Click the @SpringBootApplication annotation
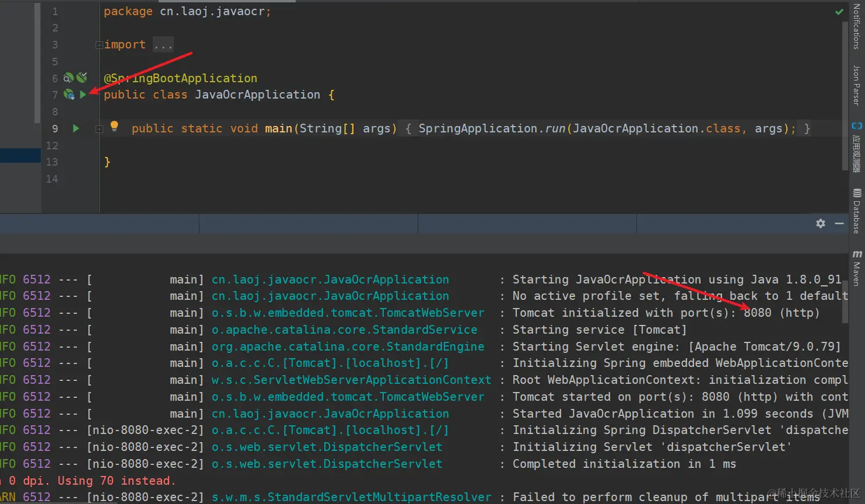The width and height of the screenshot is (865, 504). [x=180, y=78]
